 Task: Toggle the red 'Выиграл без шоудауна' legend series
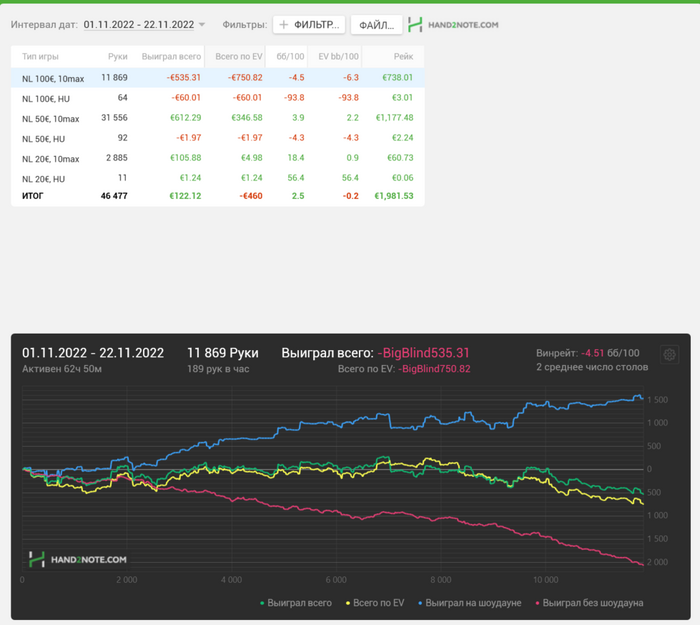pyautogui.click(x=590, y=603)
